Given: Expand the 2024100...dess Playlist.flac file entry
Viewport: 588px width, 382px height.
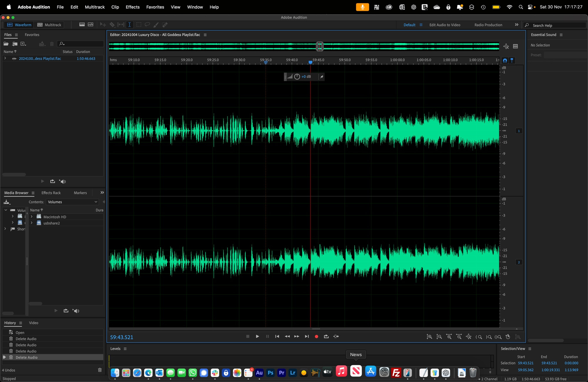Looking at the screenshot, I should [x=5, y=59].
